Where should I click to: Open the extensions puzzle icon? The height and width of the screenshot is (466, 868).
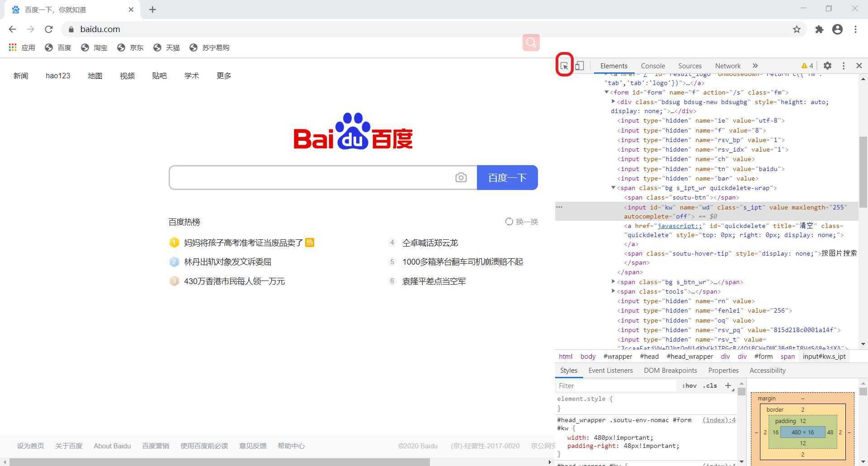[819, 29]
